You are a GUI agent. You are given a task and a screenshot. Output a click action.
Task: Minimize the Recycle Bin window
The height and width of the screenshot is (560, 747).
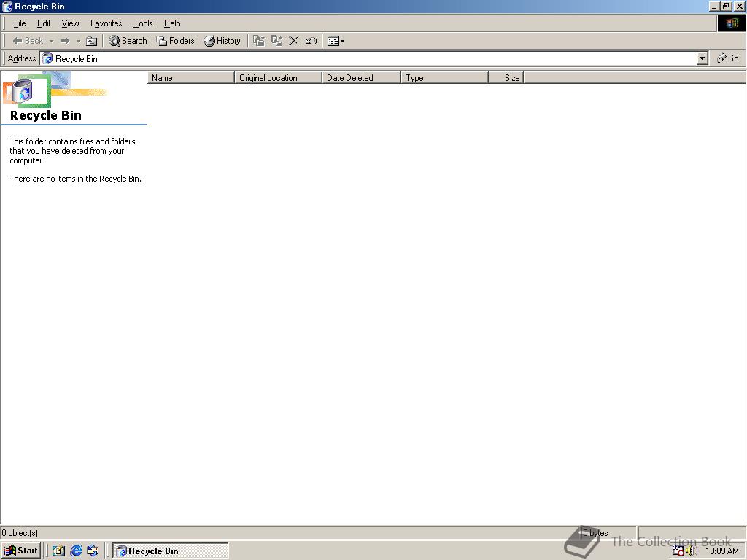[x=714, y=6]
